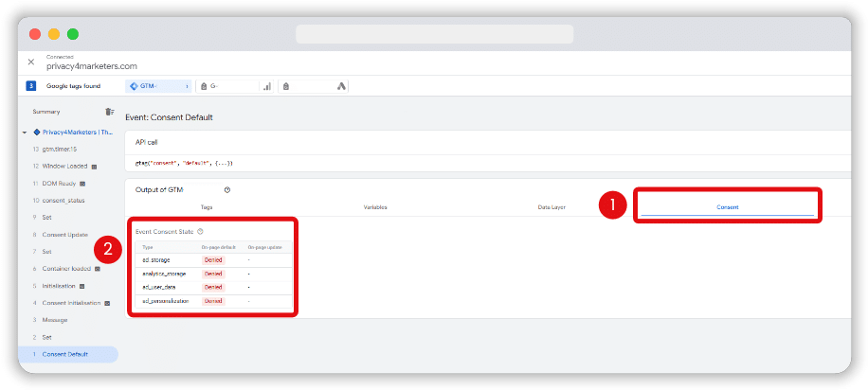Switch to the Variables tab
The height and width of the screenshot is (390, 868).
[x=374, y=207]
